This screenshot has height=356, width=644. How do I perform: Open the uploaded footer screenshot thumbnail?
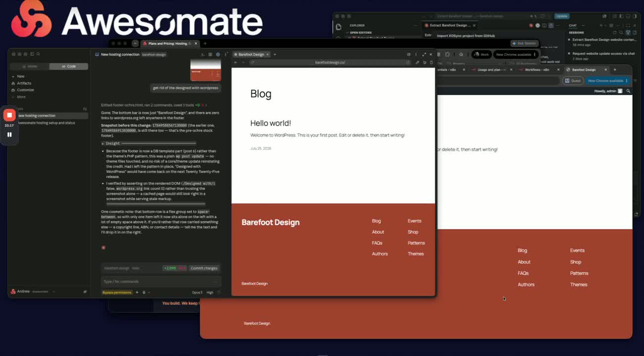coord(205,70)
